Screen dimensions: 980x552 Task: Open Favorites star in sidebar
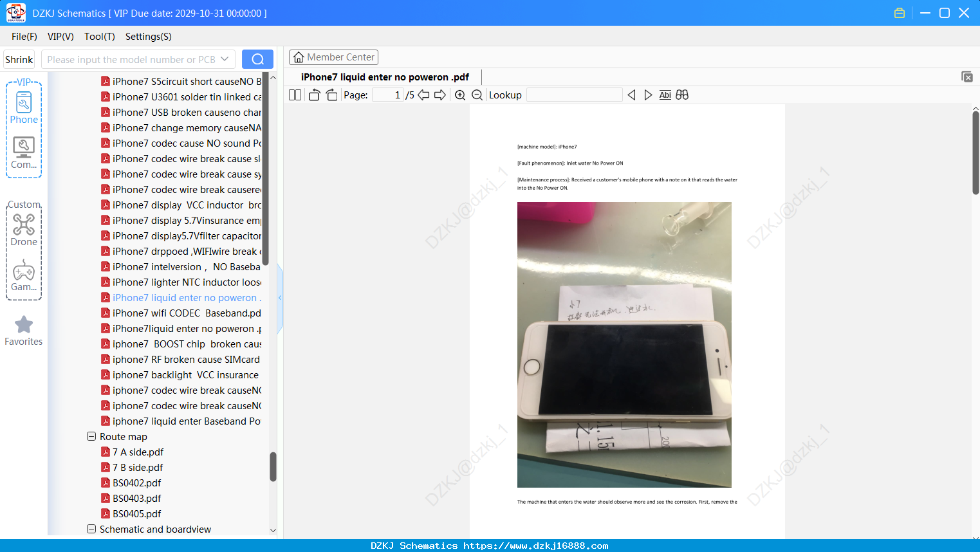[x=24, y=331]
